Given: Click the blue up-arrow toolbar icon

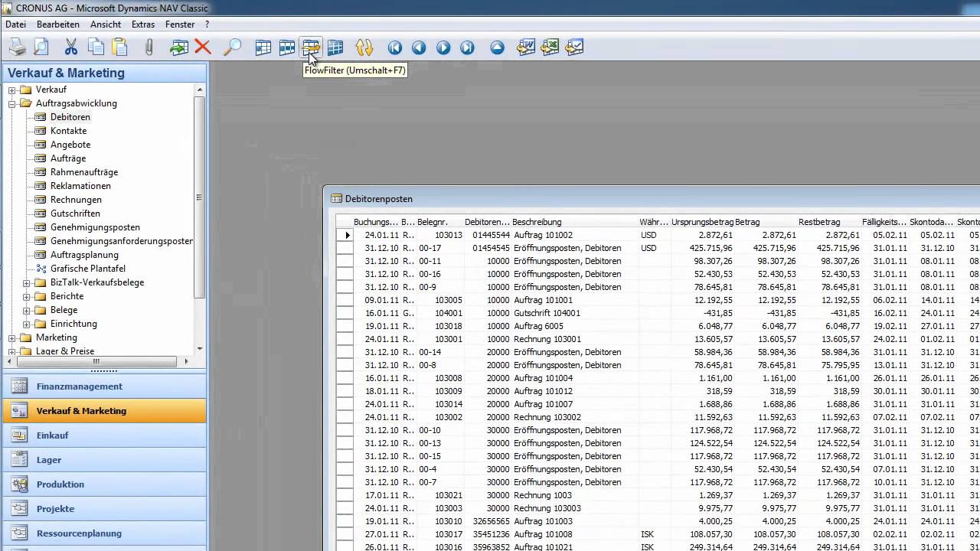Looking at the screenshot, I should (x=498, y=47).
